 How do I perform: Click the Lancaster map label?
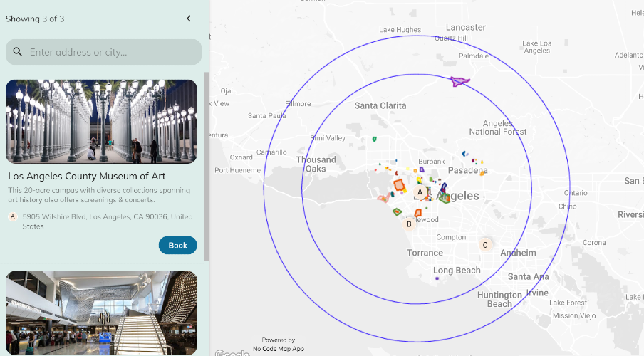coord(466,27)
